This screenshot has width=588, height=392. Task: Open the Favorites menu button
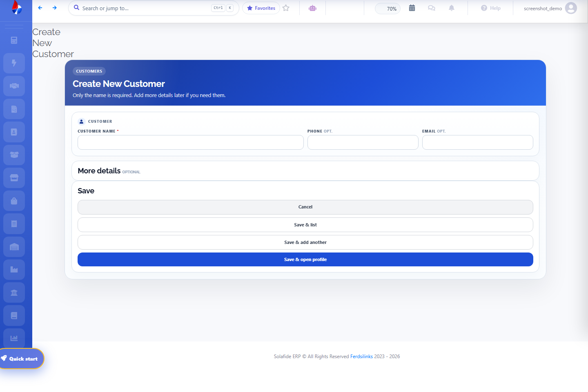261,8
